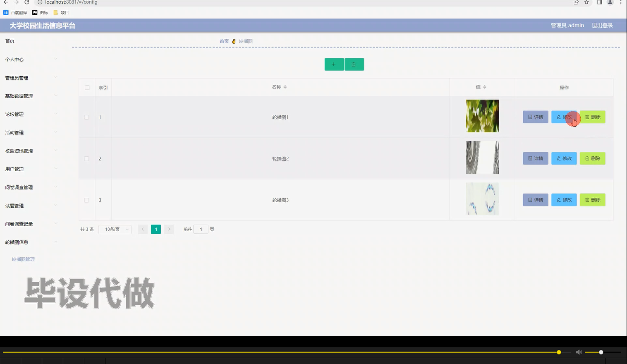The width and height of the screenshot is (627, 364).
Task: Click 管理员 admin text in header
Action: pyautogui.click(x=567, y=25)
